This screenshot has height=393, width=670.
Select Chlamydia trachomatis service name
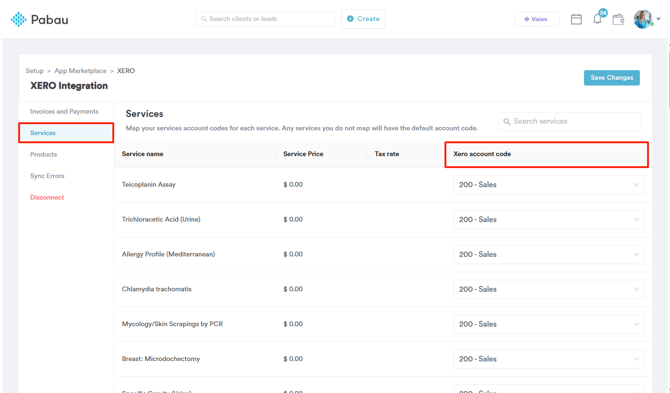(x=156, y=289)
